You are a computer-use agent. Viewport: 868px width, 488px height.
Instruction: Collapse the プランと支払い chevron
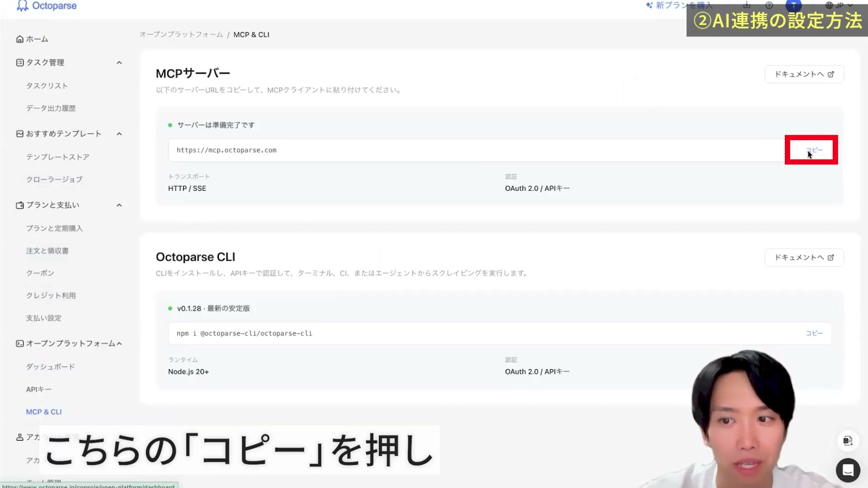[119, 206]
